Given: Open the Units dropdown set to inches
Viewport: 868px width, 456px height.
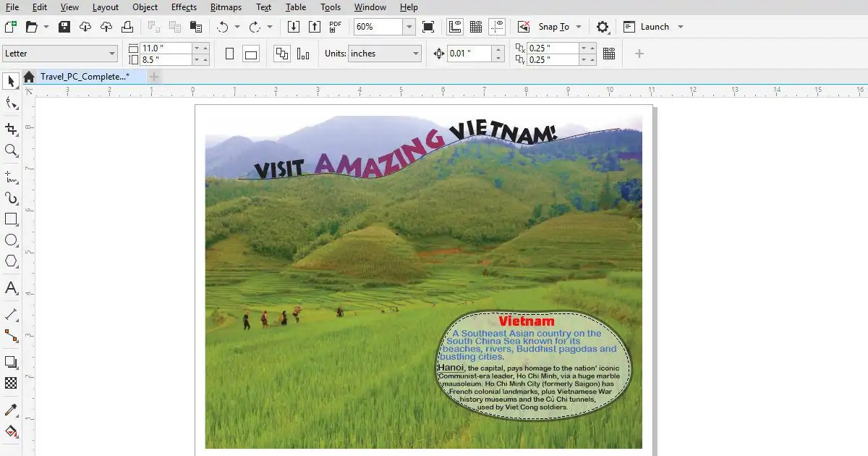Looking at the screenshot, I should pos(384,53).
